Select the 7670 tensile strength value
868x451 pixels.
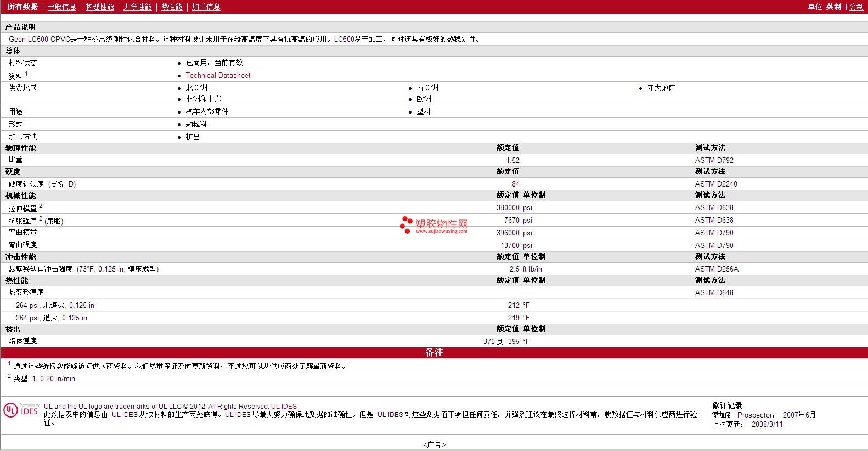[x=512, y=220]
